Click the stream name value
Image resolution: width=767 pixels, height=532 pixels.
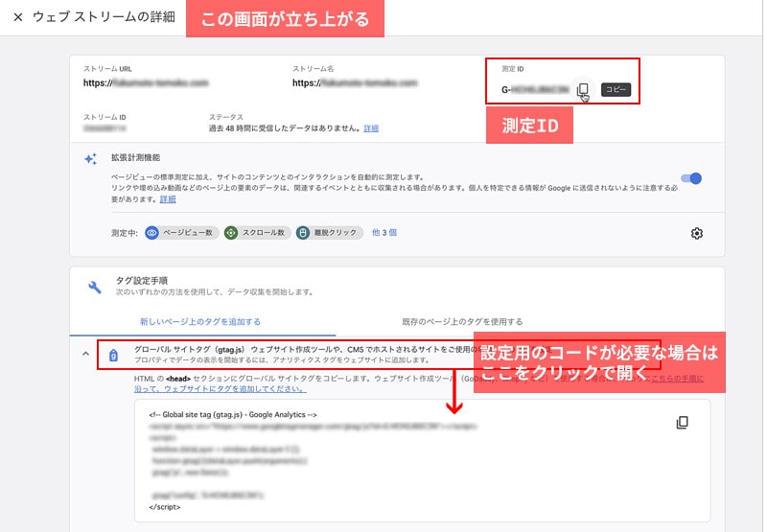tap(355, 83)
